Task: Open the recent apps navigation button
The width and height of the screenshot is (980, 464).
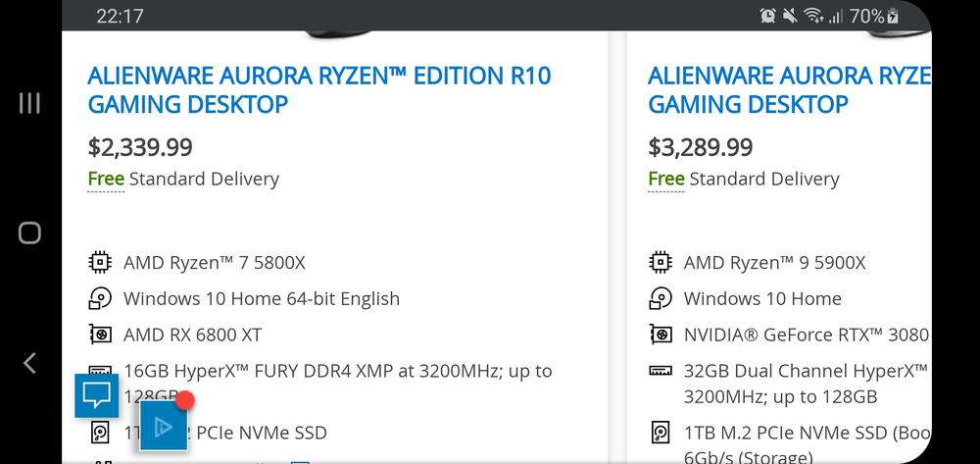Action: coord(30,102)
